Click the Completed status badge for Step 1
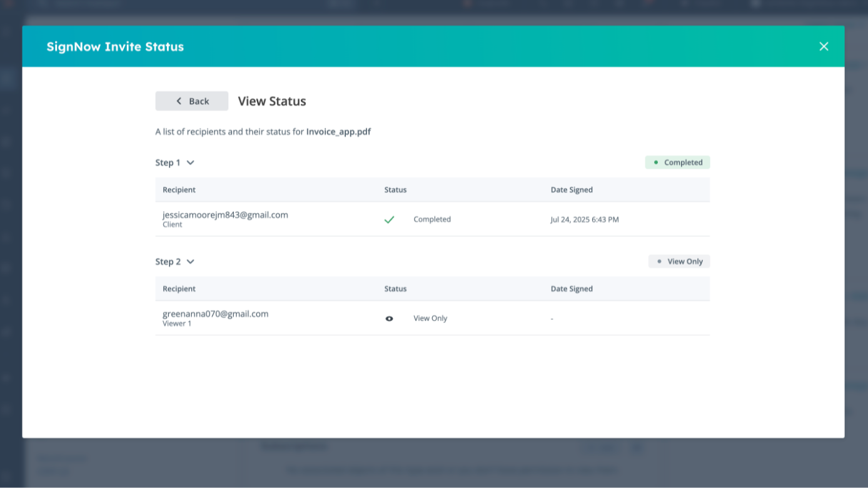 (677, 162)
